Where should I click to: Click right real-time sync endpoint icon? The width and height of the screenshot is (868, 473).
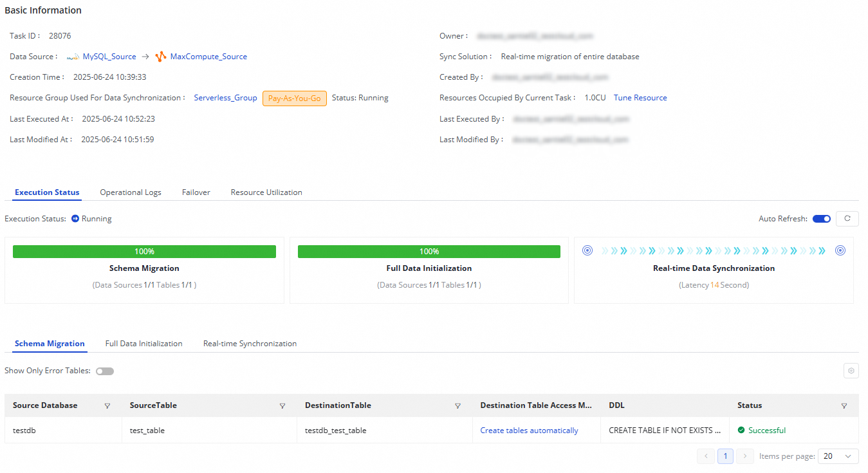point(840,251)
